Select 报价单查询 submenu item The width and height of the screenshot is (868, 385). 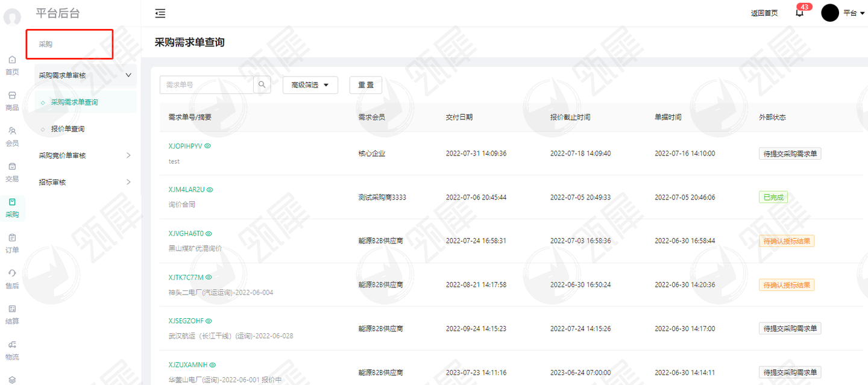[86, 129]
